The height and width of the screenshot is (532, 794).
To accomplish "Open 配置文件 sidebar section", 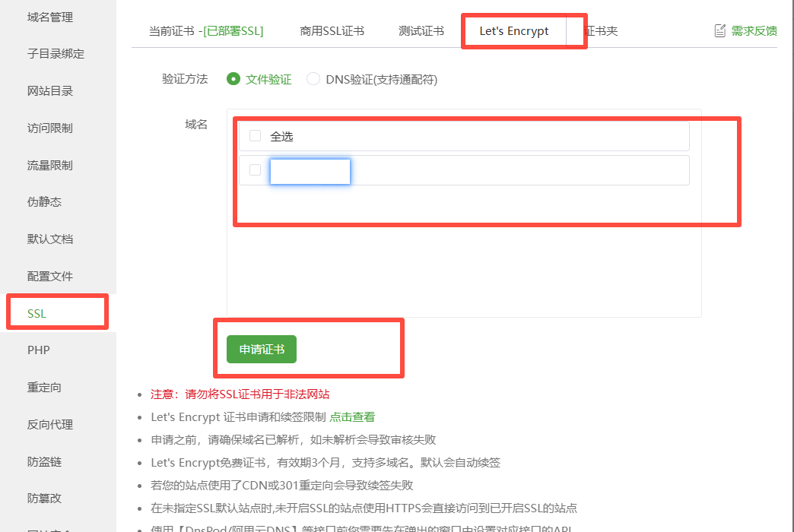I will point(50,276).
